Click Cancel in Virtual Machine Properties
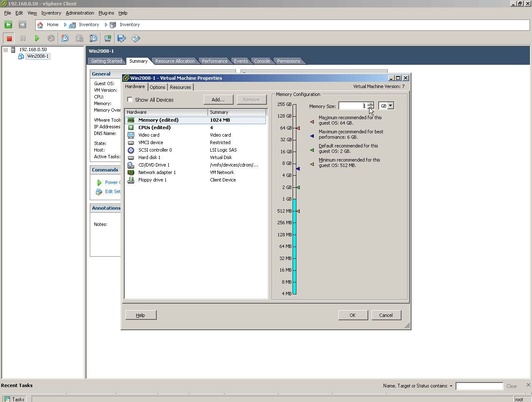The width and height of the screenshot is (532, 402). [386, 315]
